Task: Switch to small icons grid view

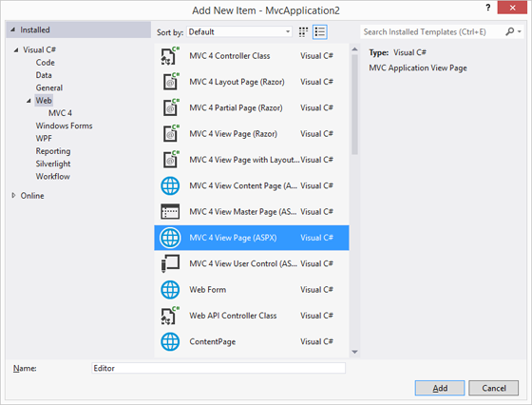Action: [x=303, y=32]
